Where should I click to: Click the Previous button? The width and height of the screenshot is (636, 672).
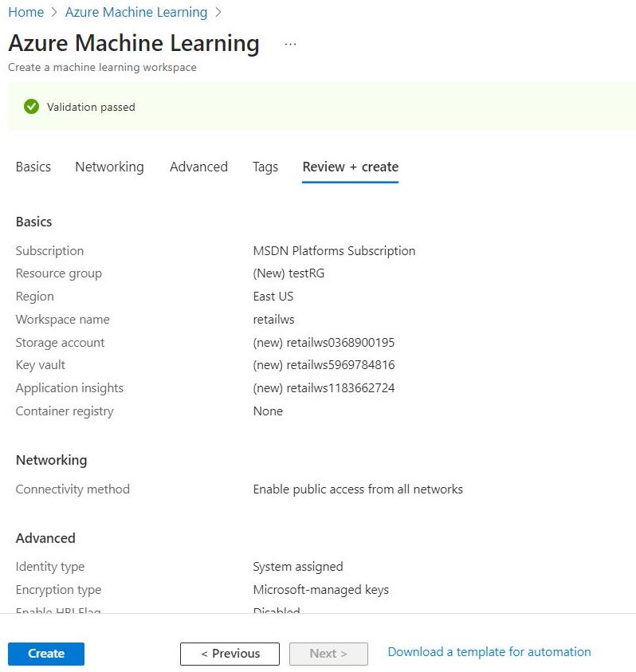pyautogui.click(x=230, y=653)
